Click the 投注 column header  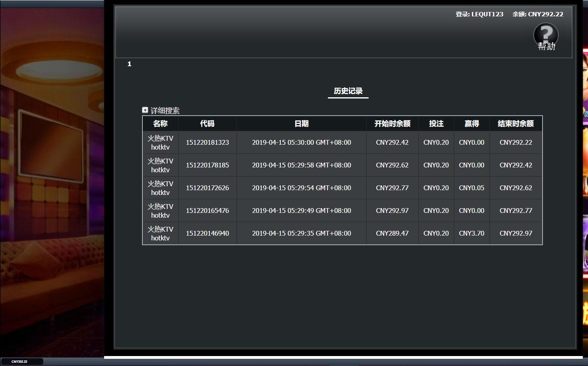coord(436,124)
